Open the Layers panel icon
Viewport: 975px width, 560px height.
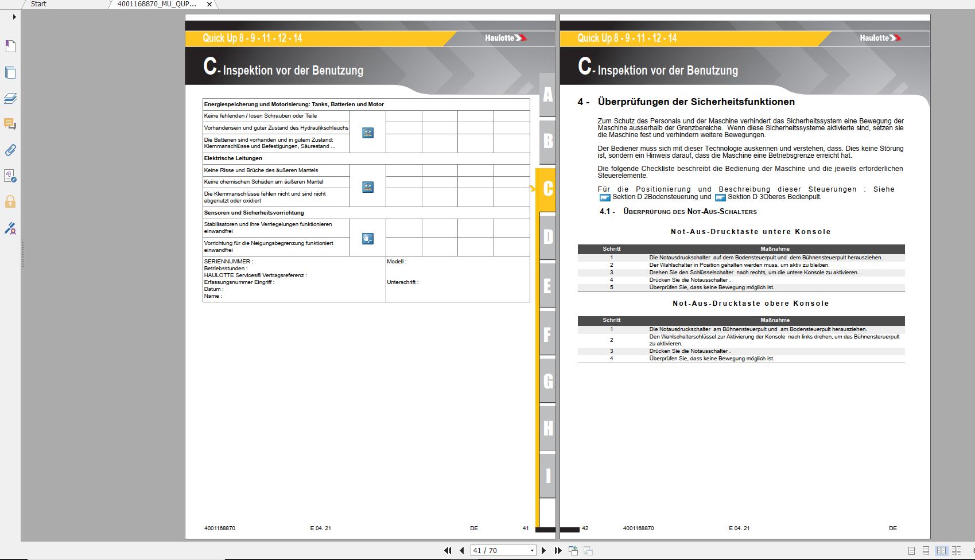pyautogui.click(x=10, y=99)
